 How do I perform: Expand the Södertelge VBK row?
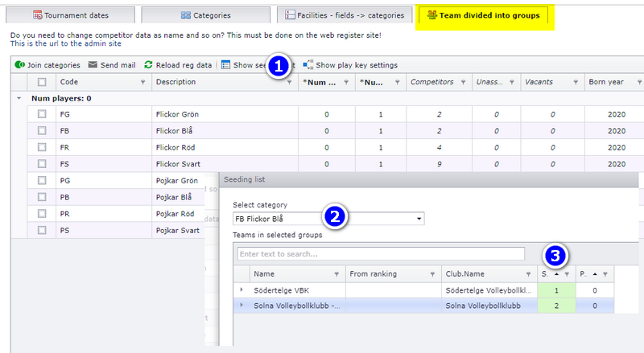point(242,289)
